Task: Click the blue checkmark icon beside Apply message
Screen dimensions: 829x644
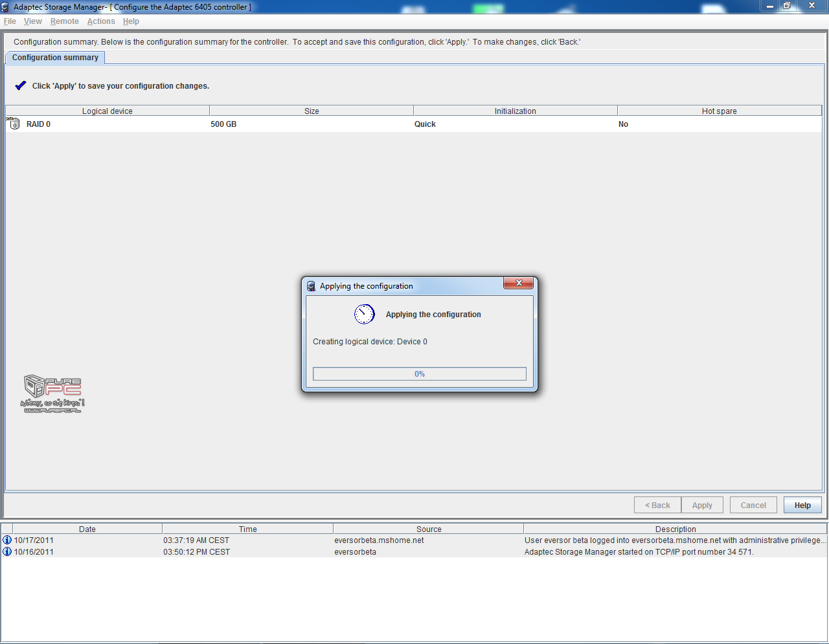Action: coord(21,85)
